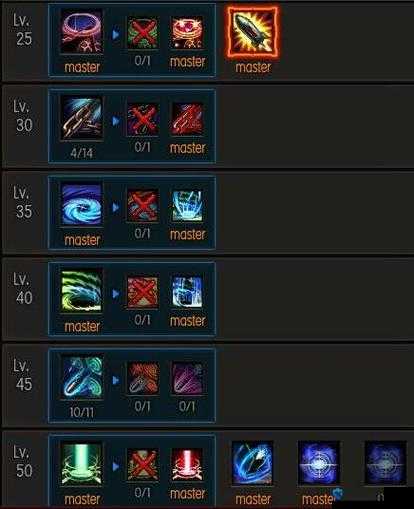The width and height of the screenshot is (414, 509).
Task: Click the blue arrow expander in Lv. 45 row
Action: [x=115, y=380]
